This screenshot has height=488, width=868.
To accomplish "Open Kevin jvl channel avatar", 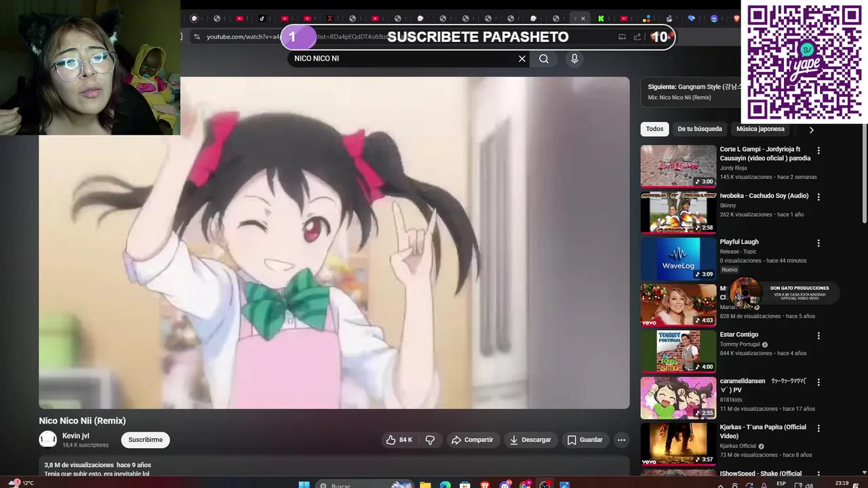I will coord(47,439).
